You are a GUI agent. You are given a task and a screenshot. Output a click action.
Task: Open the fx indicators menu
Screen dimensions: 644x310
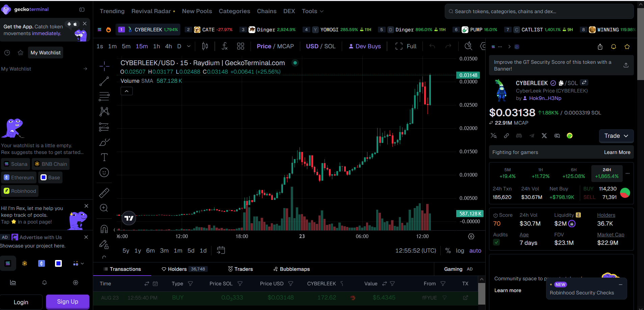click(x=225, y=46)
